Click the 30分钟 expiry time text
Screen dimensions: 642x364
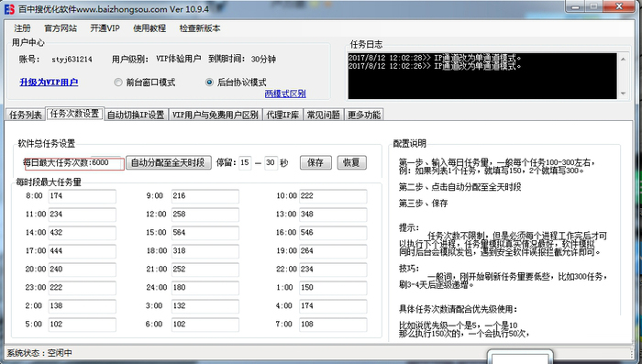(263, 60)
